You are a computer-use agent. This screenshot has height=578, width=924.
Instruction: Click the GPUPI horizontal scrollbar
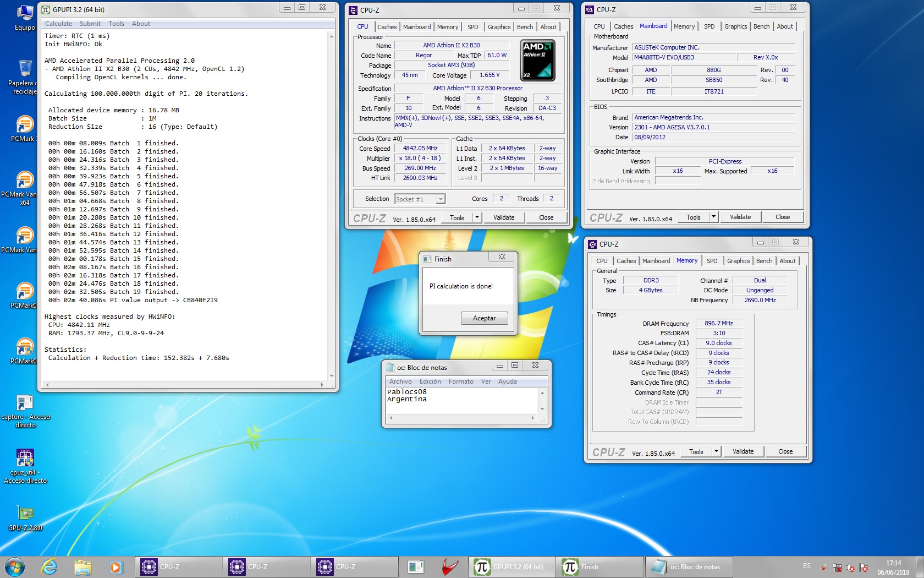click(x=184, y=385)
